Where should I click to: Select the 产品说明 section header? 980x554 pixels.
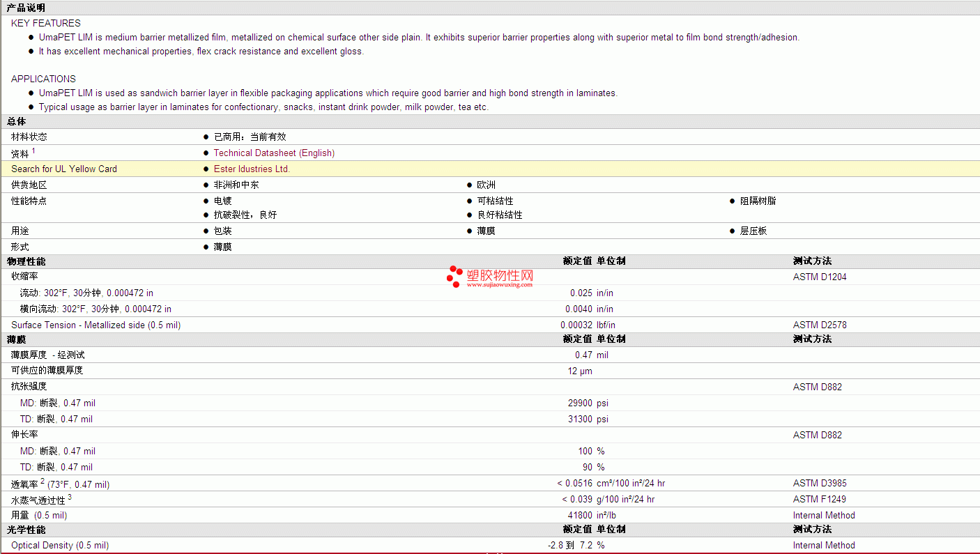(26, 8)
